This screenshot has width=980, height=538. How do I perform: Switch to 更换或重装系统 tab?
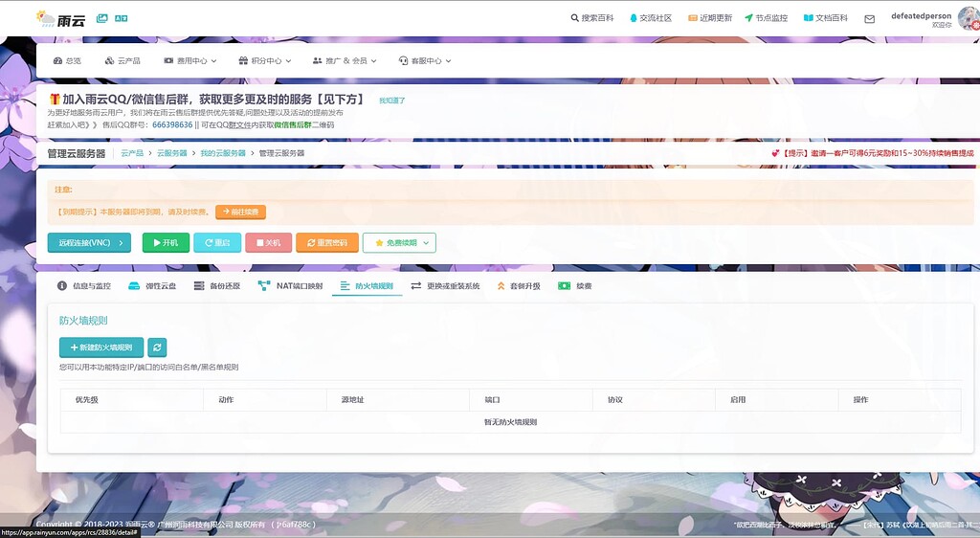pyautogui.click(x=445, y=286)
